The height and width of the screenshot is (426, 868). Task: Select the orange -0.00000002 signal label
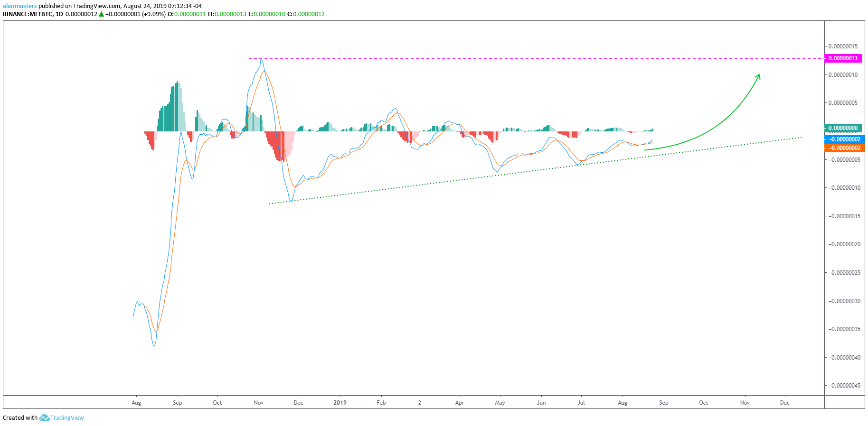click(845, 148)
